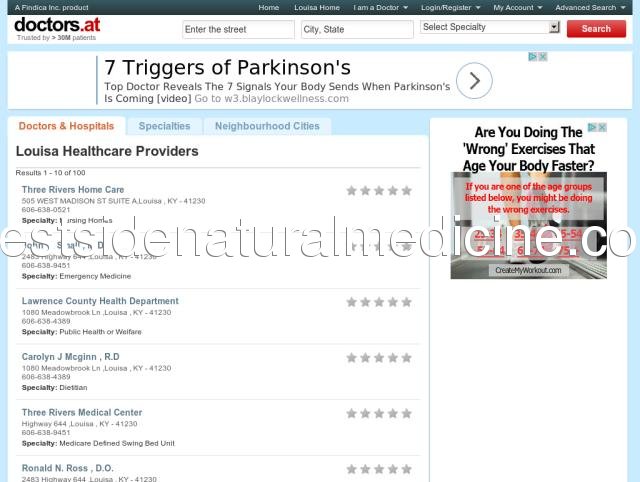The image size is (640, 482).
Task: Close the sidebar exercise ad
Action: (x=602, y=127)
